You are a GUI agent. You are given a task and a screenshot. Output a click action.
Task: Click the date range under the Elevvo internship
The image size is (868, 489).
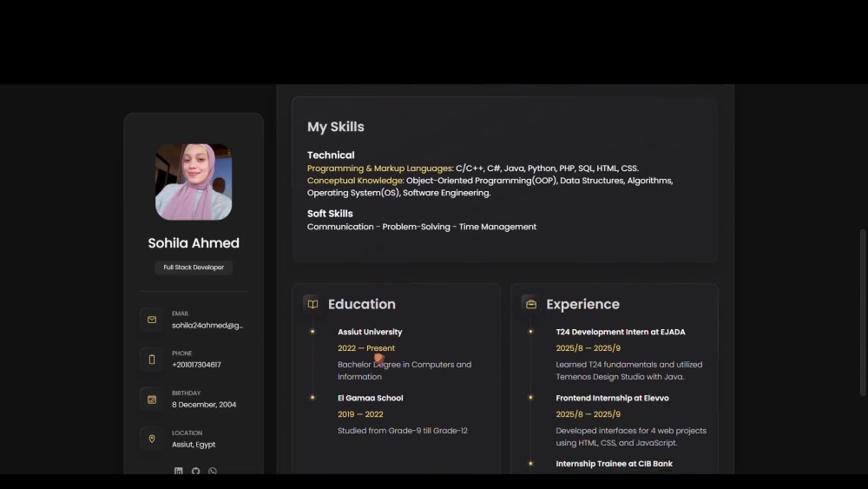[x=588, y=413]
